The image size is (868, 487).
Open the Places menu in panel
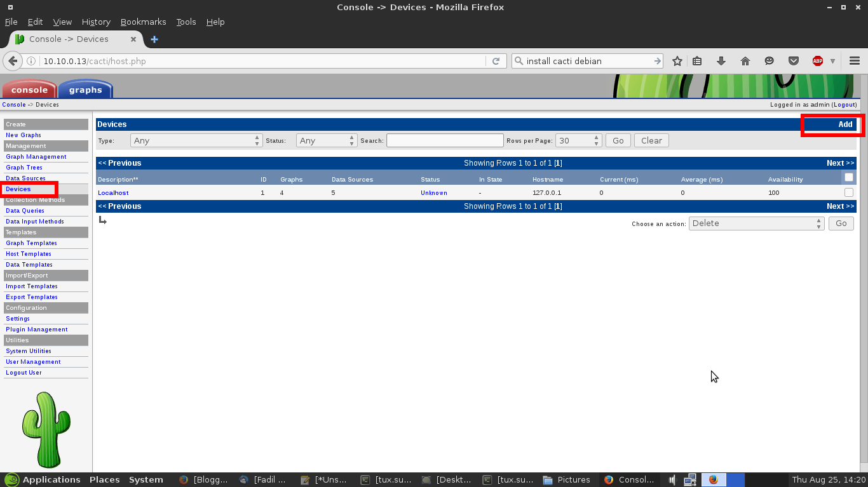coord(105,480)
